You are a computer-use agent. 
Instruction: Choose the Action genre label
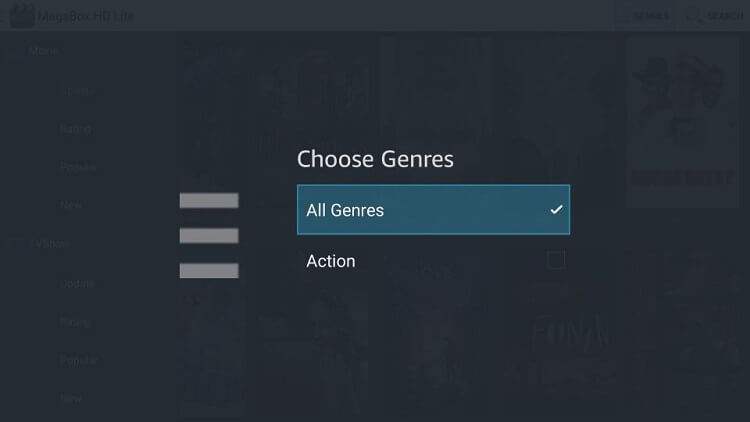(331, 261)
